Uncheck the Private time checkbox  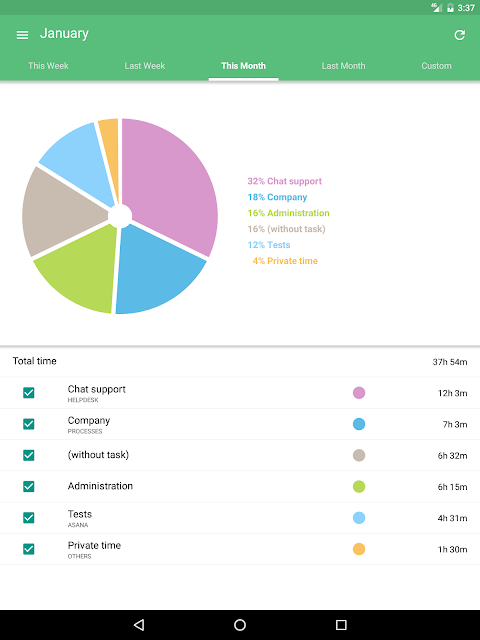(x=29, y=549)
